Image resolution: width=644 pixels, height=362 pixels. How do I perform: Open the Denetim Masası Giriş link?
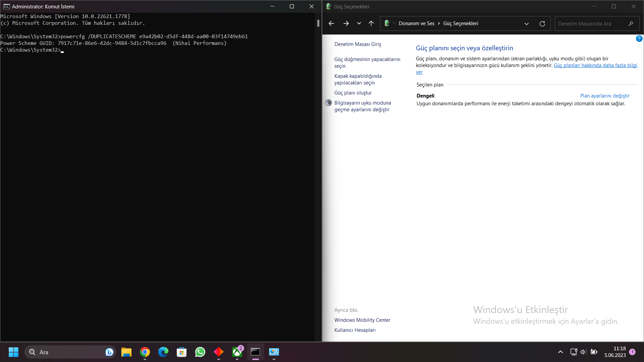(x=358, y=44)
